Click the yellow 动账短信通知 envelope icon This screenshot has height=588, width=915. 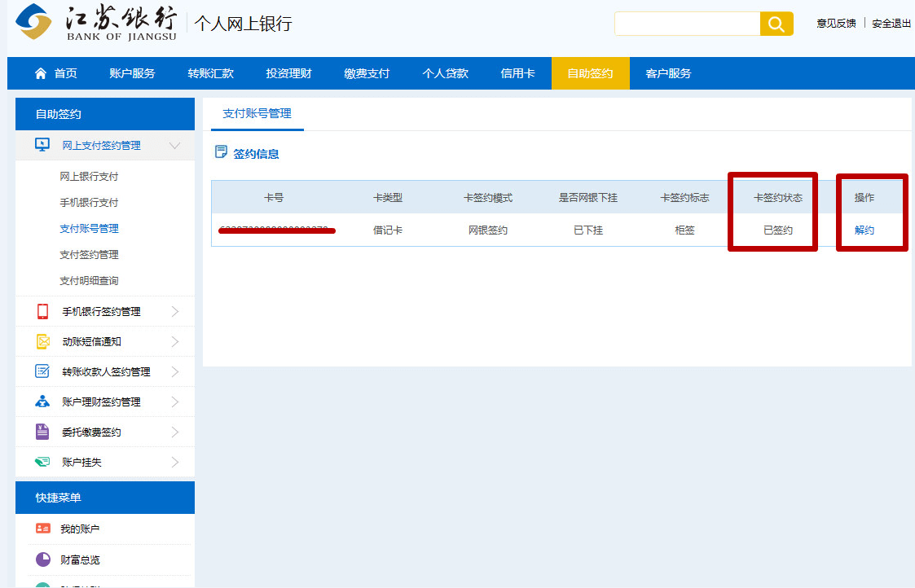point(42,341)
